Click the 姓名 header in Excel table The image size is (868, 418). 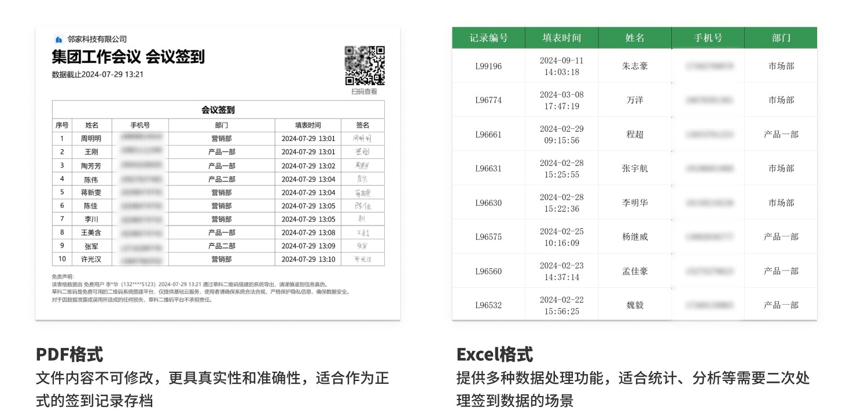tap(635, 38)
